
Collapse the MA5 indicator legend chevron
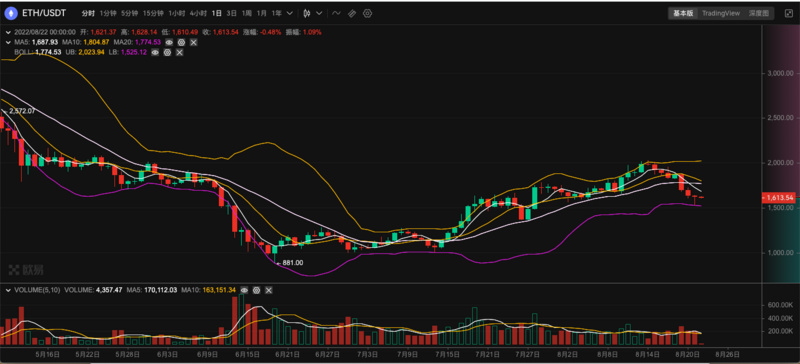tap(8, 42)
